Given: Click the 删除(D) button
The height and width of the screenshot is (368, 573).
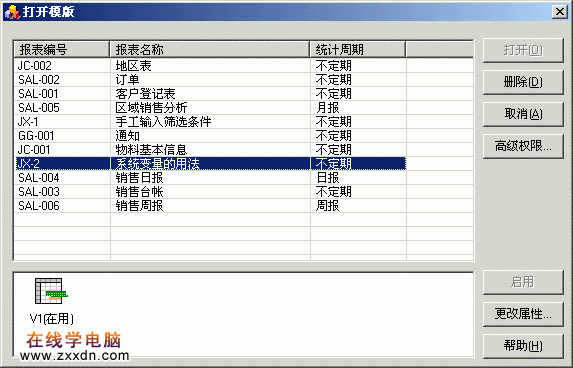Looking at the screenshot, I should (x=523, y=82).
